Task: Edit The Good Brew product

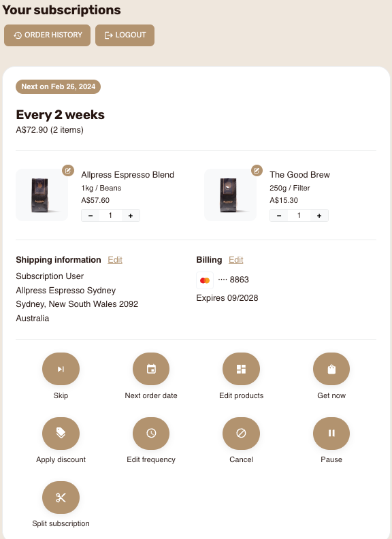Action: coord(257,171)
